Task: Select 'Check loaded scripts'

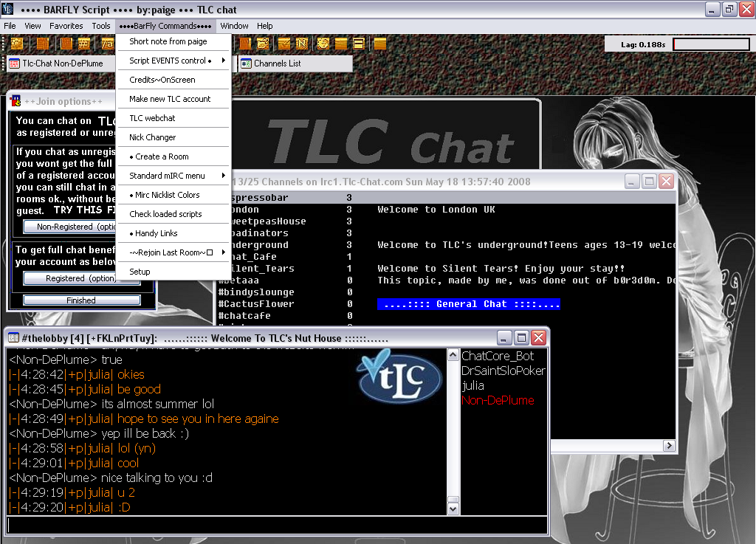Action: pyautogui.click(x=173, y=214)
